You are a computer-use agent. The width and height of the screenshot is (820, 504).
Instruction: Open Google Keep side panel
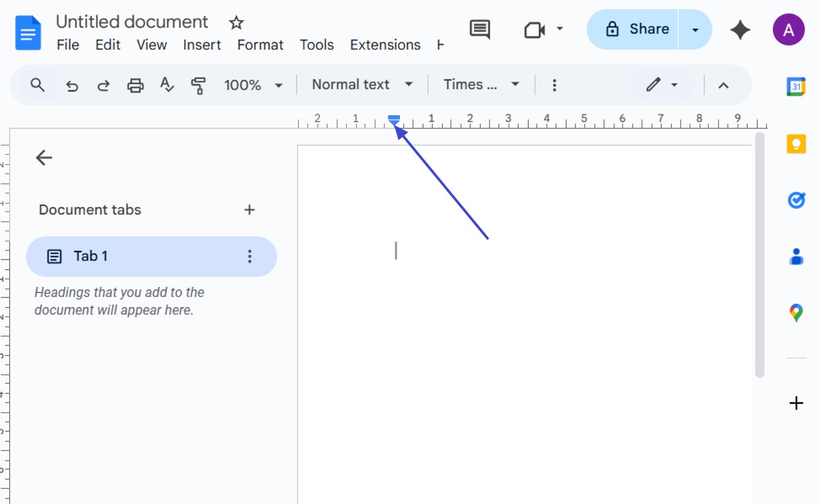796,144
